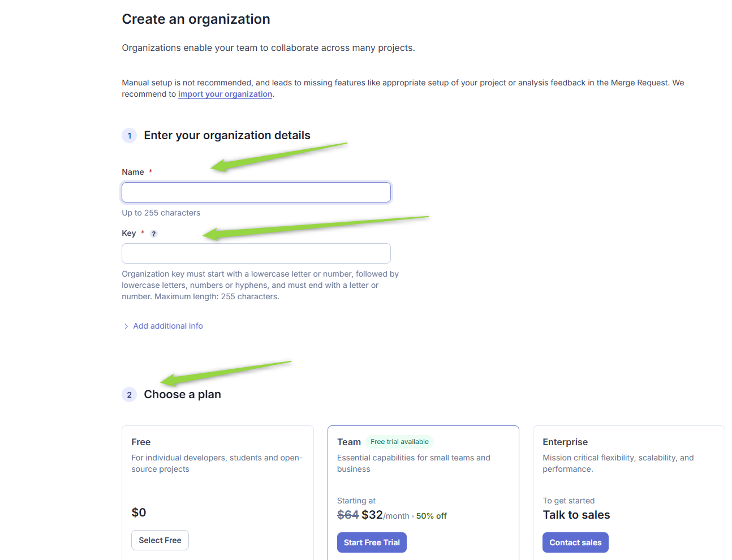Image resolution: width=732 pixels, height=560 pixels.
Task: Click the Free trial available badge
Action: coord(399,442)
